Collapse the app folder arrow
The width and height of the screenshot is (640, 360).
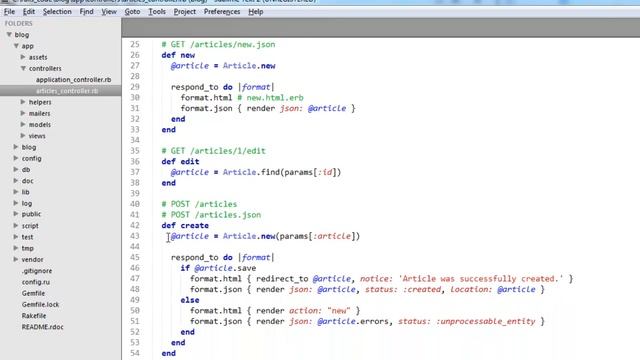[16, 46]
